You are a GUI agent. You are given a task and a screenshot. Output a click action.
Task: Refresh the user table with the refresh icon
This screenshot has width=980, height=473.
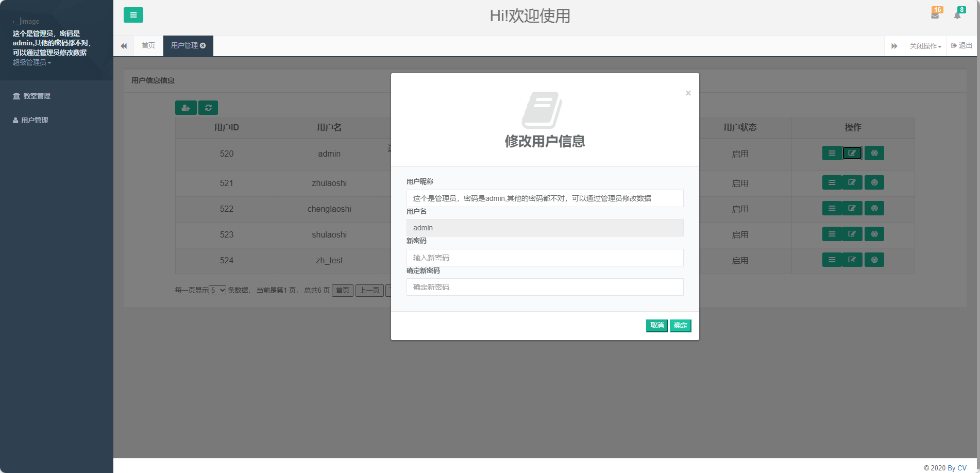coord(208,108)
